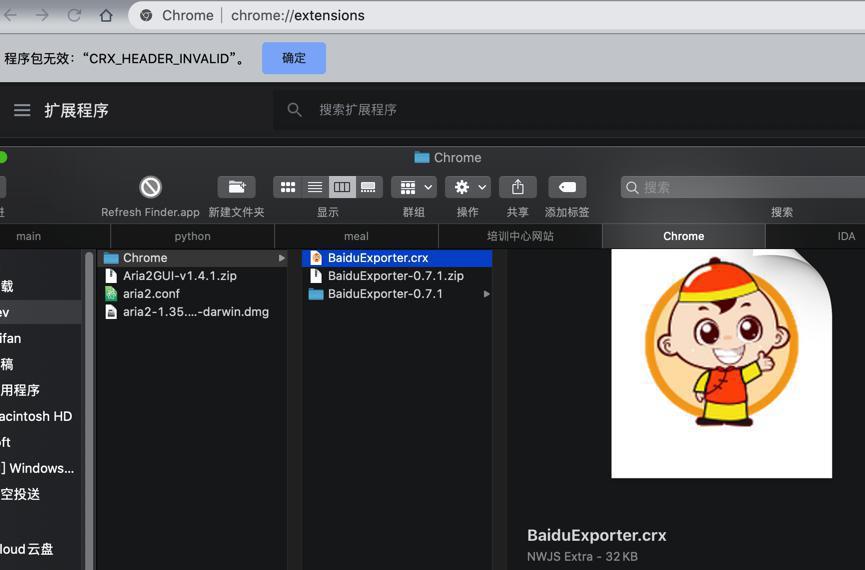865x570 pixels.
Task: Click the Chrome forward arrow
Action: pyautogui.click(x=42, y=15)
